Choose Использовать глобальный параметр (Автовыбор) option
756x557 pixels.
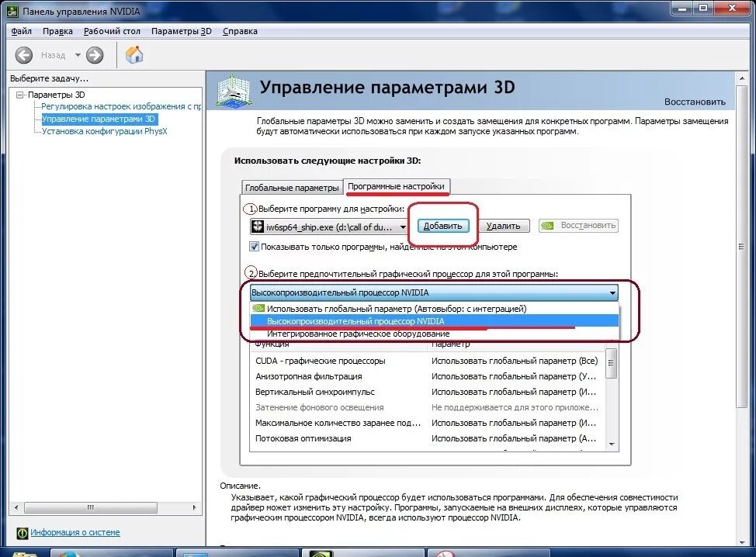point(434,309)
